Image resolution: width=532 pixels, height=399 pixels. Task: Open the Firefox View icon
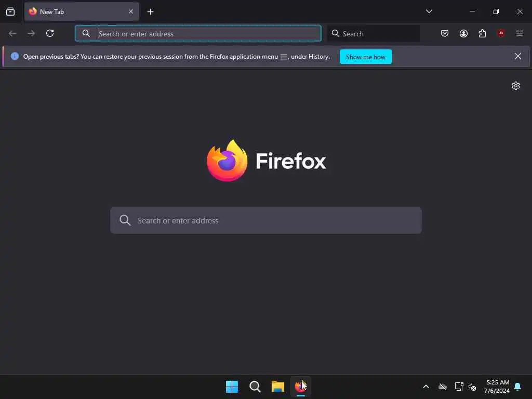[x=10, y=11]
